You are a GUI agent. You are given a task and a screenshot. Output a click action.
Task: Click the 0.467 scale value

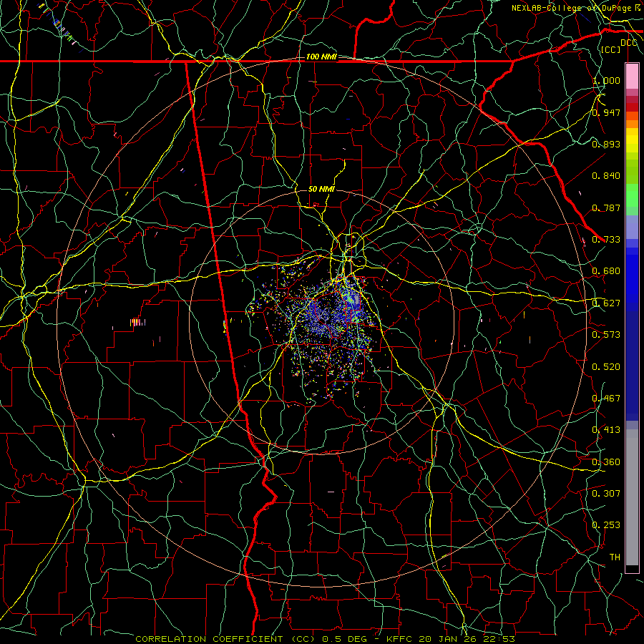point(606,399)
